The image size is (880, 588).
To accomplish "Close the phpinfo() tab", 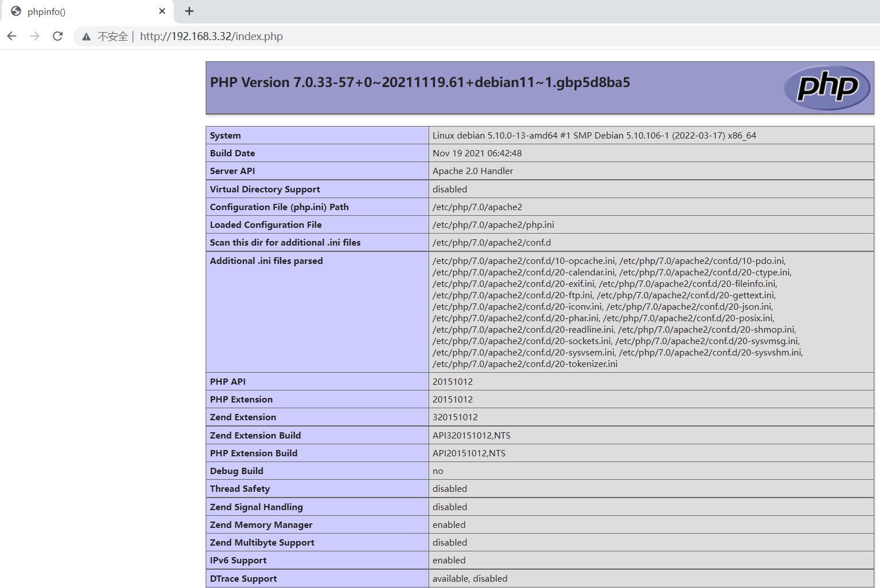I will [162, 11].
